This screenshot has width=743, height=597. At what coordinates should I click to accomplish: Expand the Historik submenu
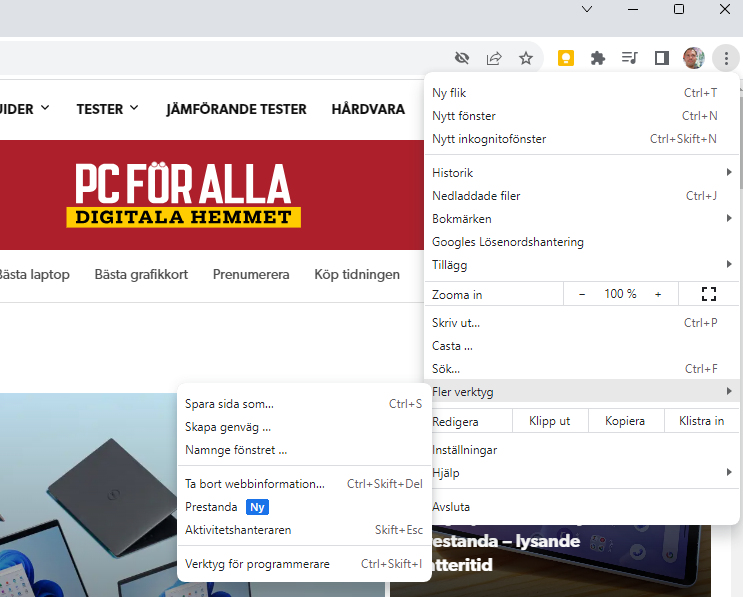coord(581,173)
